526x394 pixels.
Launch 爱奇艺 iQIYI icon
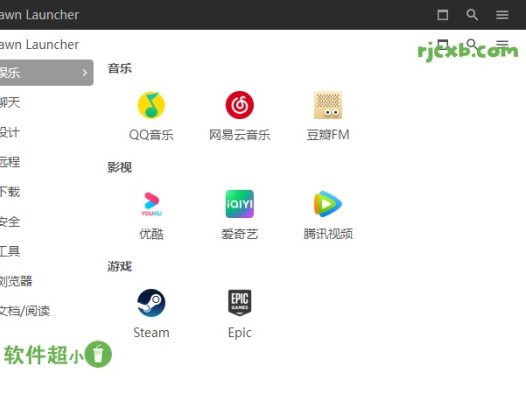(x=240, y=204)
